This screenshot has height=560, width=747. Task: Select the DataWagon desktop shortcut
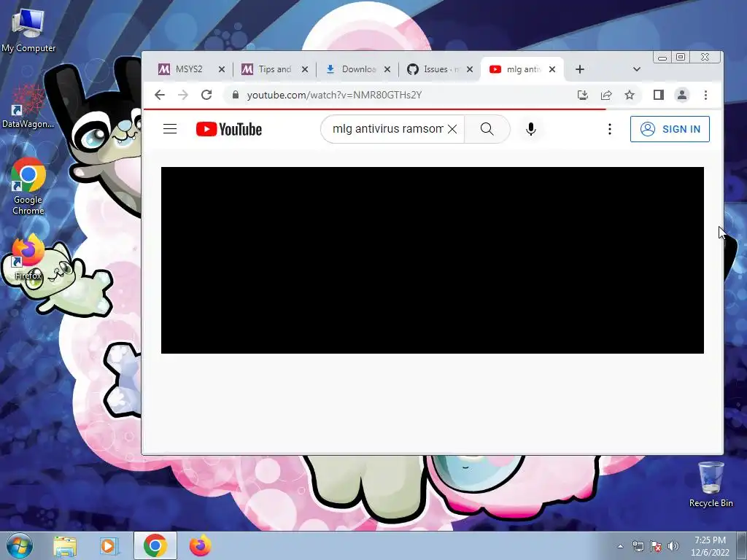[x=28, y=106]
